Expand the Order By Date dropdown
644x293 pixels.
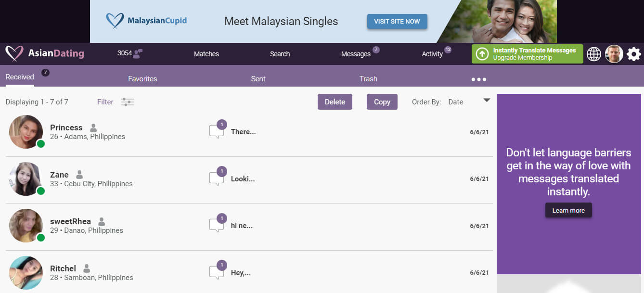click(487, 100)
